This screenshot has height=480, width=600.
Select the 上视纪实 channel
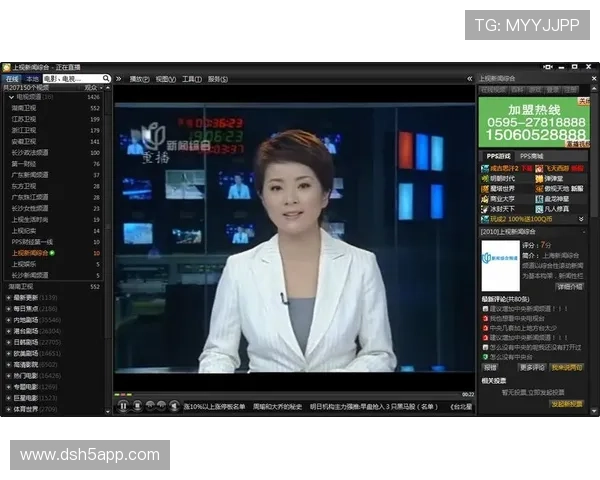[54, 231]
